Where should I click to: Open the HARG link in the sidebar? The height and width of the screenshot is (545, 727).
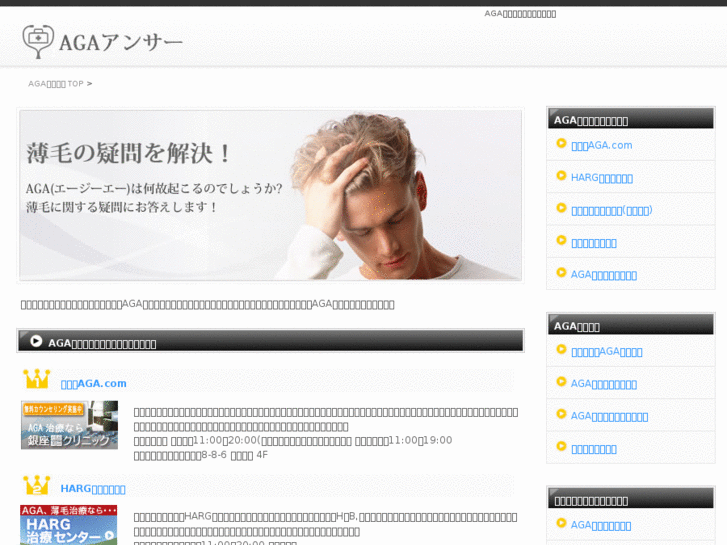[x=601, y=178]
